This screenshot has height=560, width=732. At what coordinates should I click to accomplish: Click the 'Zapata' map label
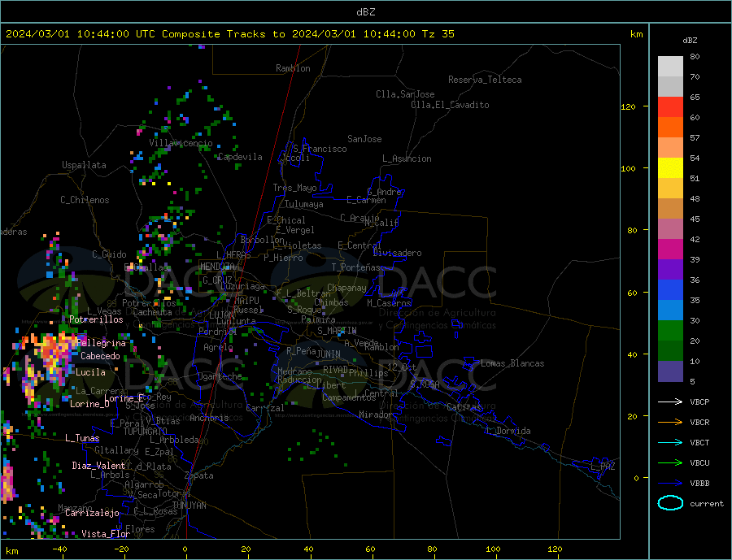(x=199, y=476)
